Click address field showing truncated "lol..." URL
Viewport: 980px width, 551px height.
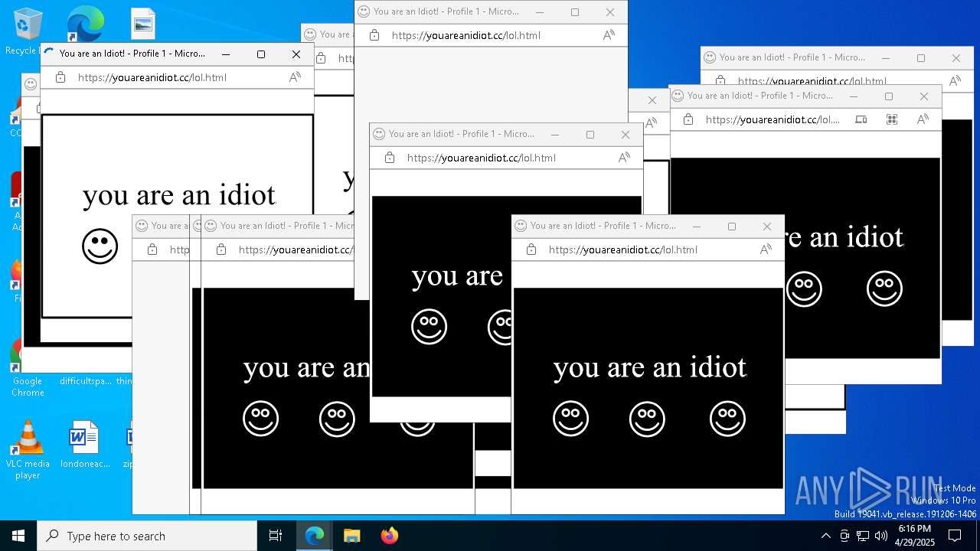(x=772, y=119)
